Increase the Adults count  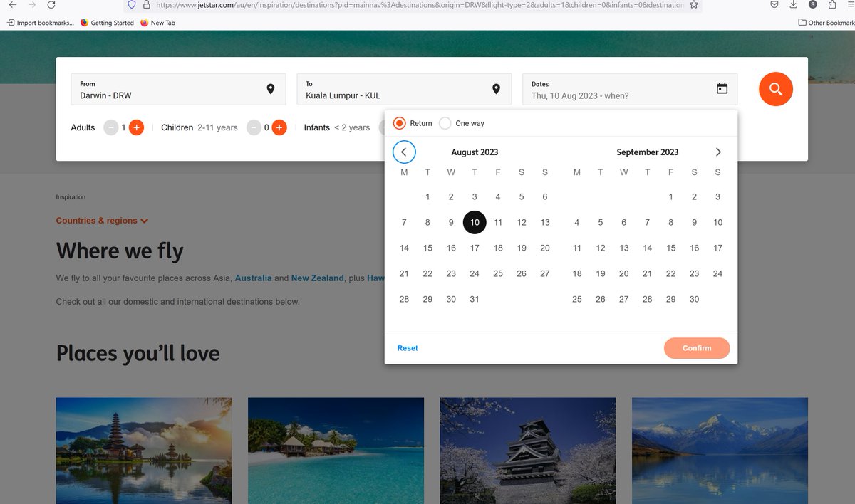(x=136, y=127)
